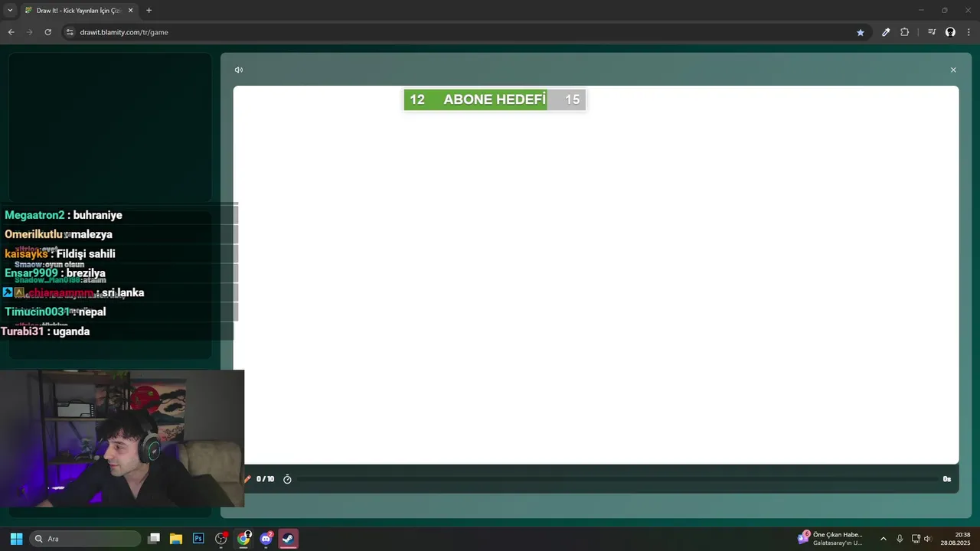Go back to the previous page
Viewport: 980px width, 551px height.
tap(11, 32)
